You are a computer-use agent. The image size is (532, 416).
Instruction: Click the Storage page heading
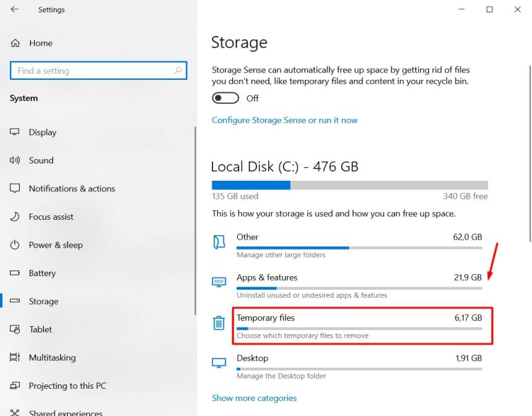click(x=239, y=43)
